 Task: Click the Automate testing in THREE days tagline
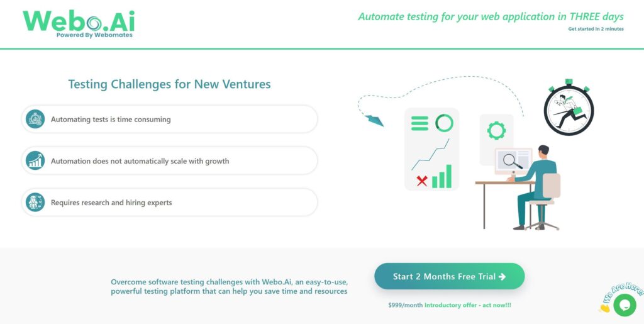point(491,16)
